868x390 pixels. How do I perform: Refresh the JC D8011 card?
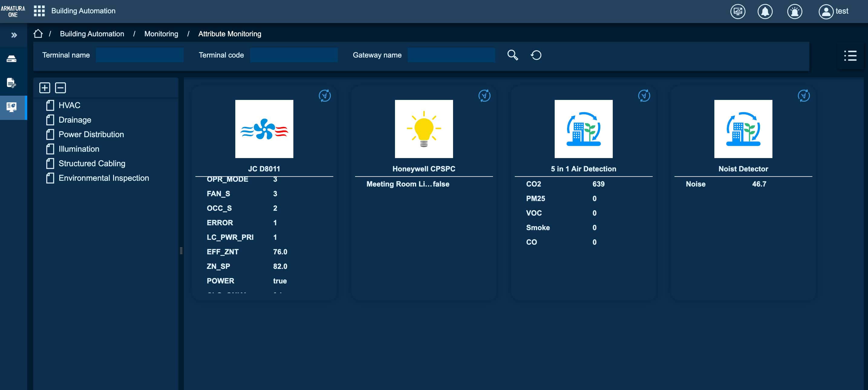[x=325, y=96]
